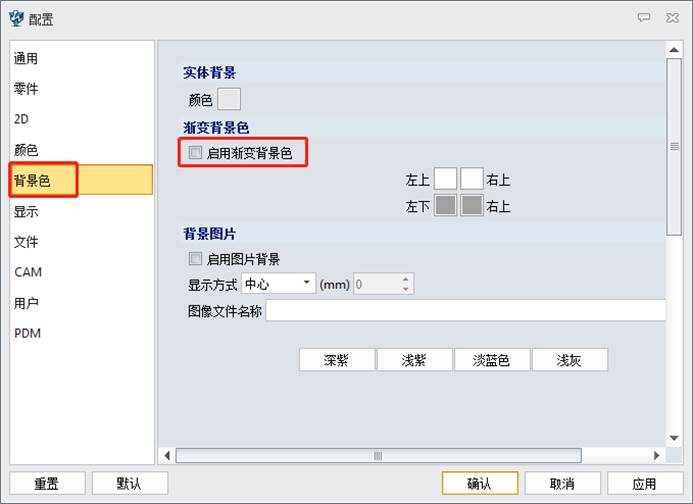Screen dimensions: 693x504
Task: Click the mm spinner up arrow
Action: [405, 279]
